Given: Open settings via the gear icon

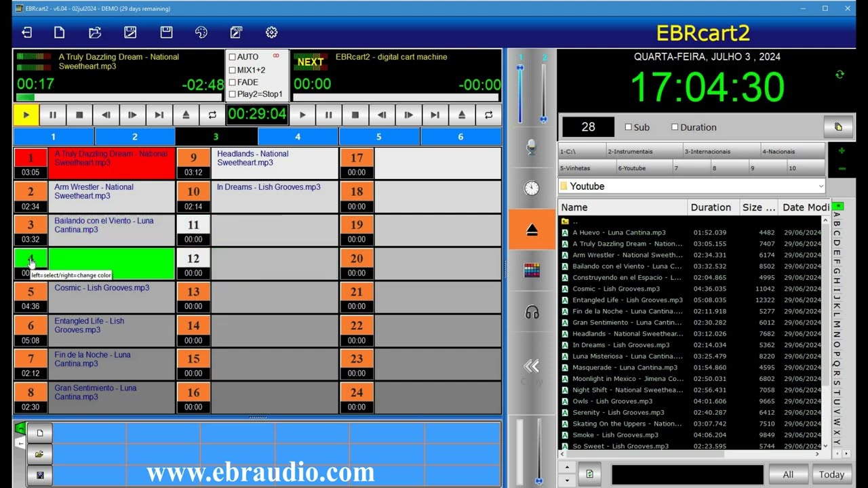Looking at the screenshot, I should (x=272, y=33).
